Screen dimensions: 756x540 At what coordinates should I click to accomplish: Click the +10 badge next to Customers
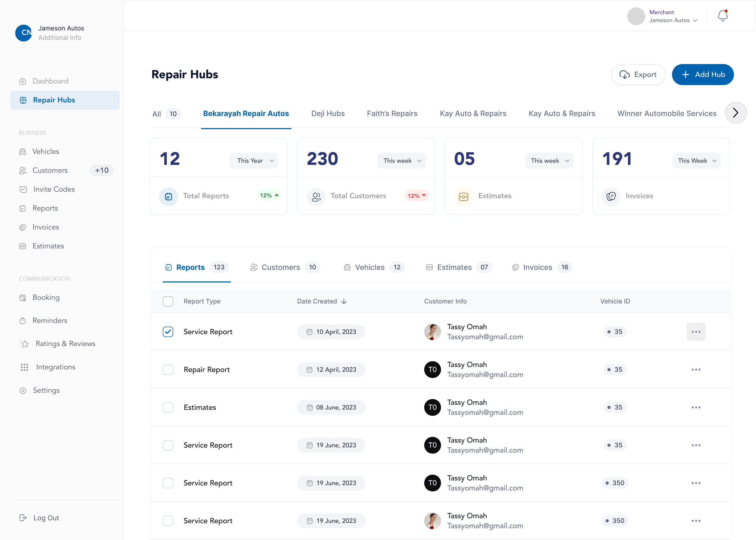(101, 171)
